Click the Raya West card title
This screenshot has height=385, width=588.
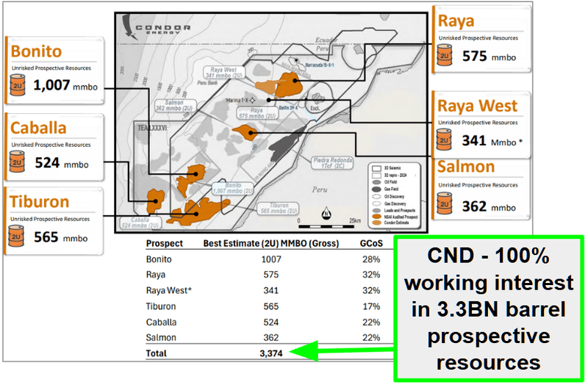[x=477, y=106]
